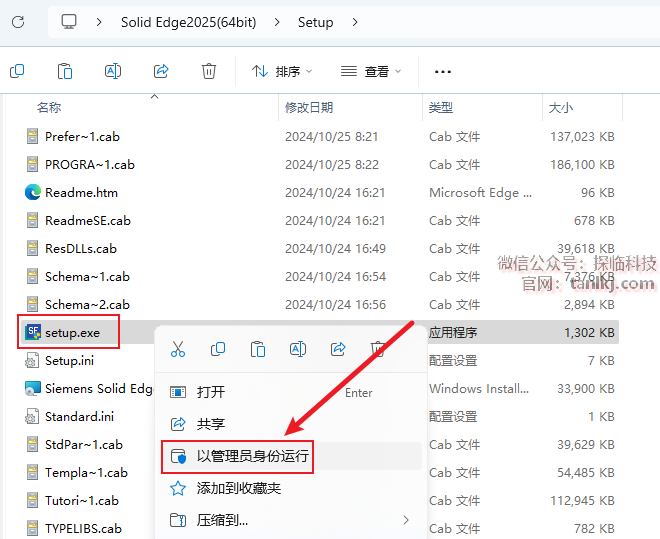Click the 2024/10/24 16:49 date cell
Viewport: 660px width, 539px height.
tap(335, 248)
